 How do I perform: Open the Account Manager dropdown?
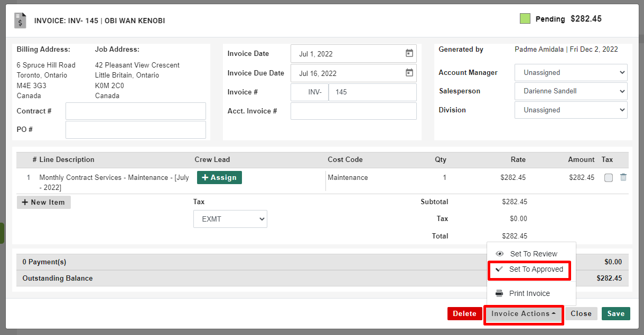tap(571, 73)
